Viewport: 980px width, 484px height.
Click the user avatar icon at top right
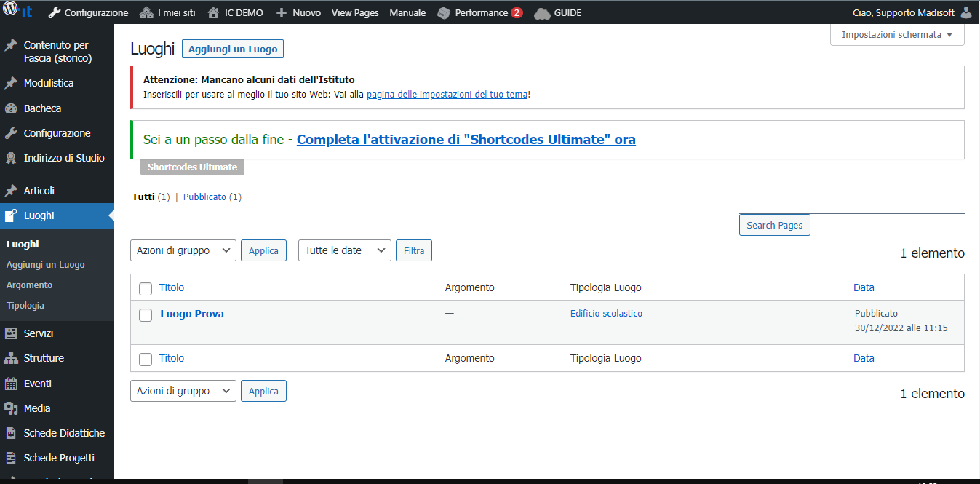[965, 12]
